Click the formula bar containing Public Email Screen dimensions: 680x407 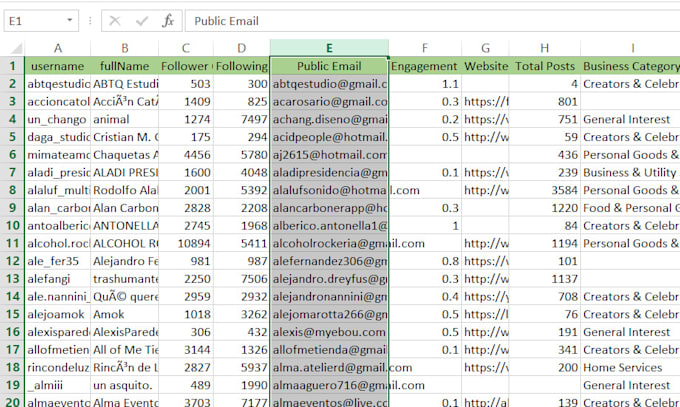432,21
